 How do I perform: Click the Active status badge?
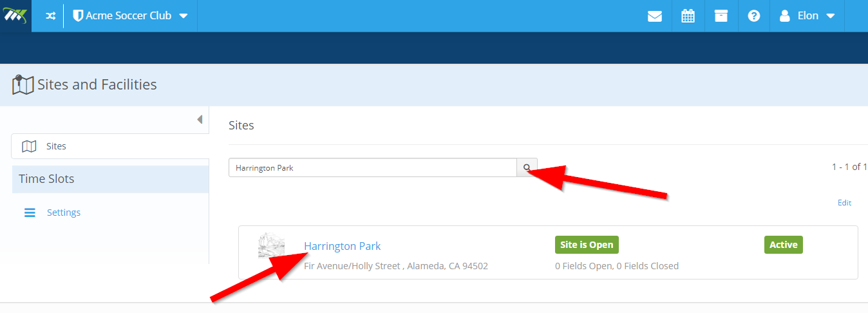(x=784, y=245)
